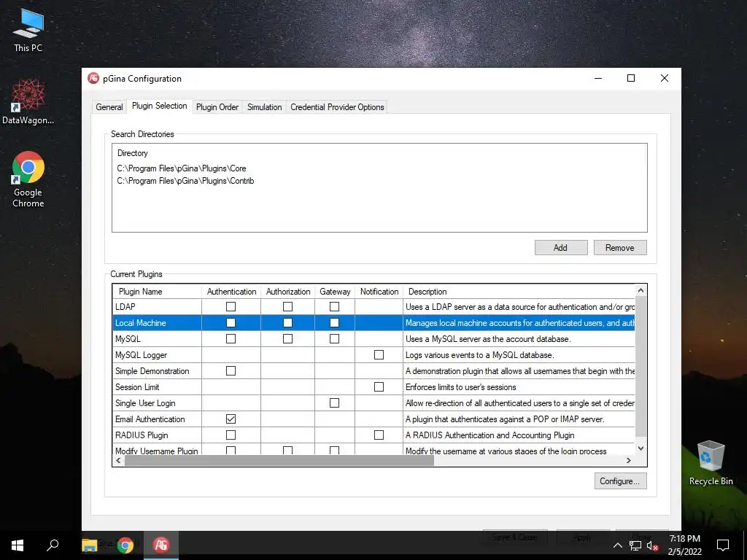Check Local Machine Authentication box
The width and height of the screenshot is (747, 560).
(231, 323)
